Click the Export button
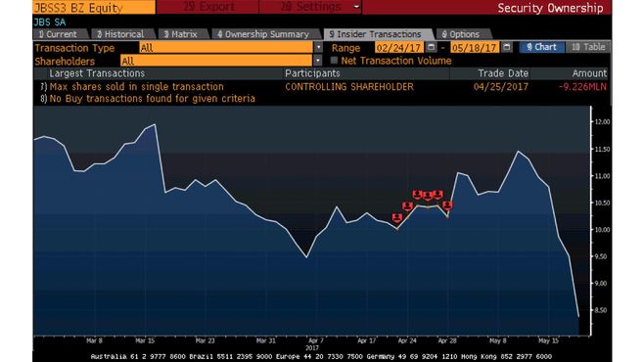 207,7
